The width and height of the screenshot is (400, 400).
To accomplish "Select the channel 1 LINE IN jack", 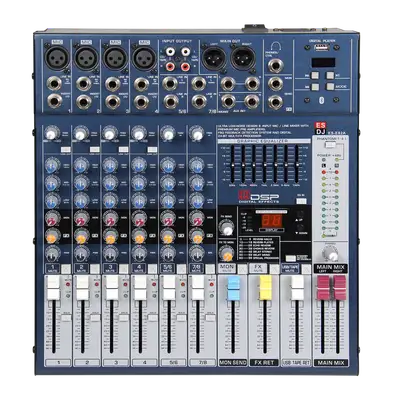I will [x=55, y=84].
